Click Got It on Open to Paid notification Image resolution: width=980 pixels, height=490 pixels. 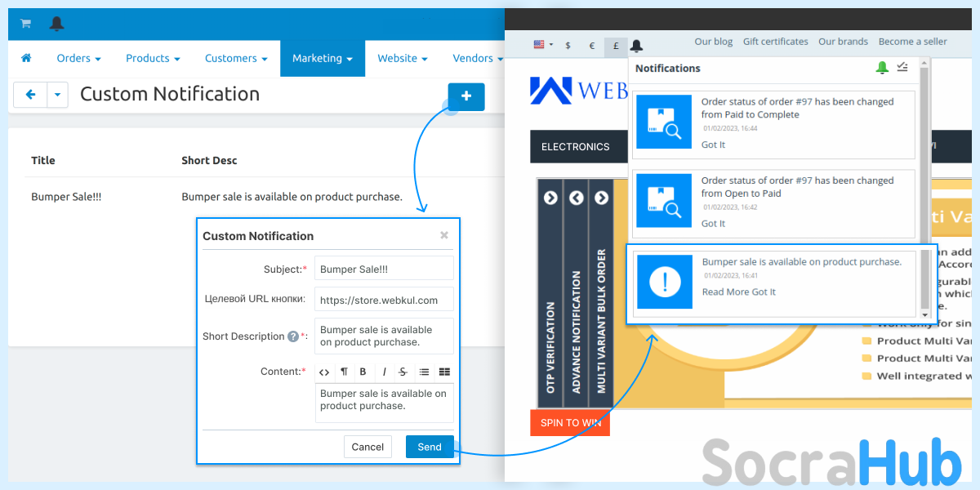pyautogui.click(x=713, y=224)
